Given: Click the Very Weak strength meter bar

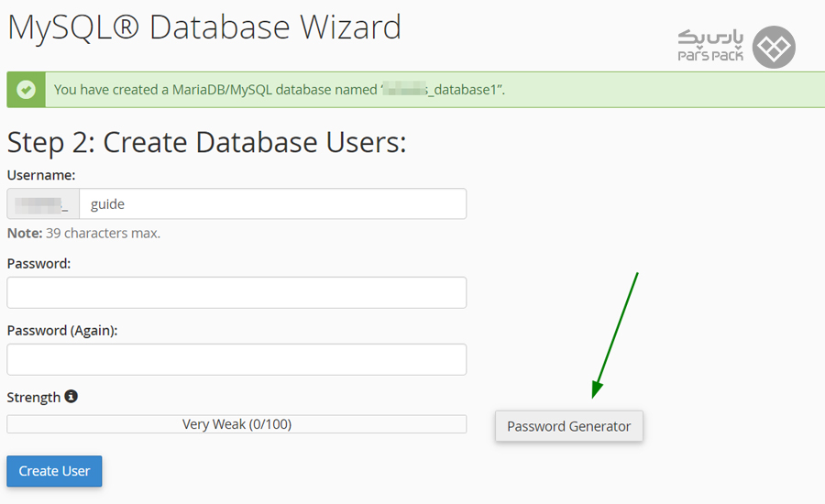Looking at the screenshot, I should click(x=236, y=424).
